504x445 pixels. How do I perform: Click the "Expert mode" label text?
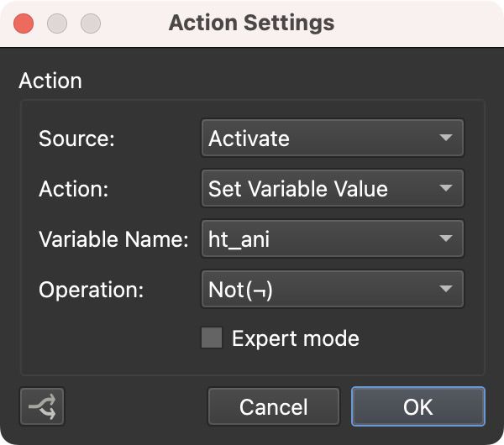click(x=295, y=338)
